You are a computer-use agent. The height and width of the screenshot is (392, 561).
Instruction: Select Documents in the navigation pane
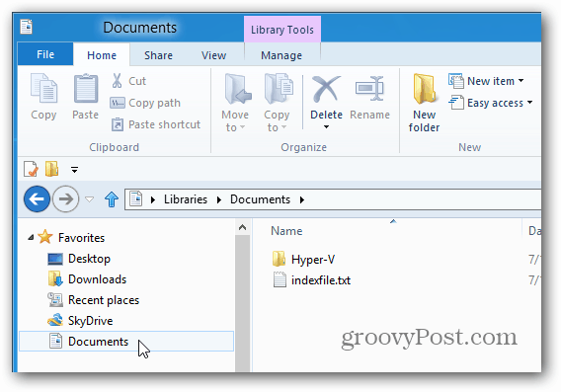(x=126, y=342)
